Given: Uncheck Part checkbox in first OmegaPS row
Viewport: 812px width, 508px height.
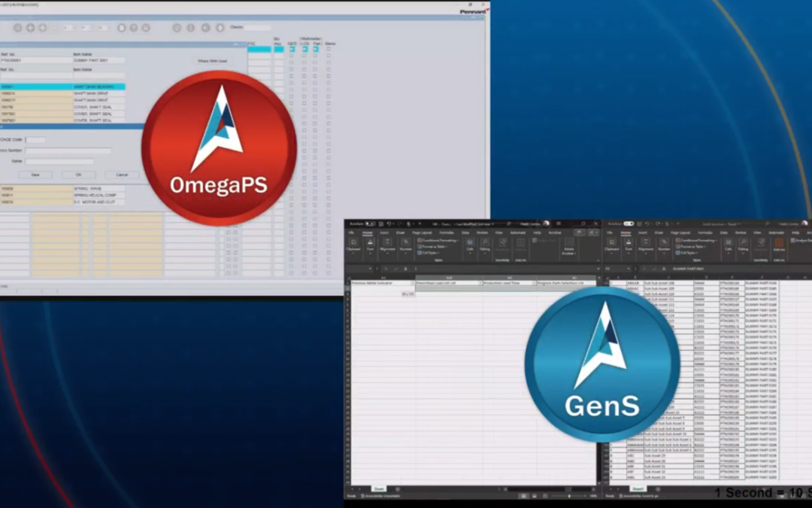Looking at the screenshot, I should 316,49.
